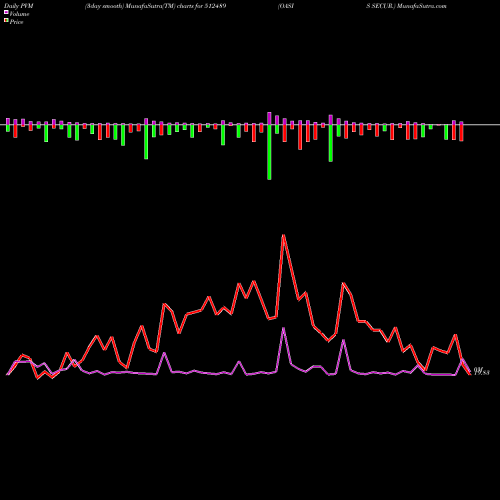The width and height of the screenshot is (500, 500).
Task: Click the Volume legend label
Action: (19, 14)
